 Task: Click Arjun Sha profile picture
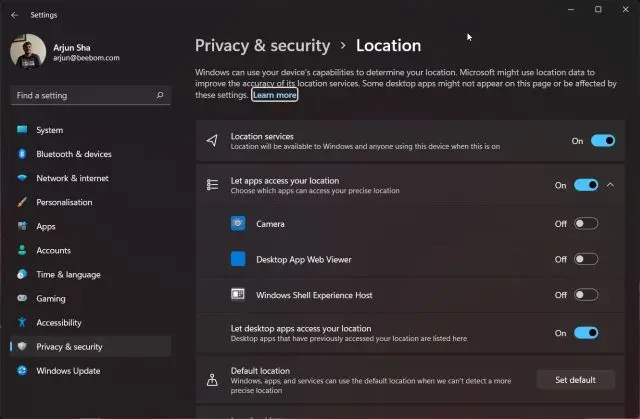28,51
